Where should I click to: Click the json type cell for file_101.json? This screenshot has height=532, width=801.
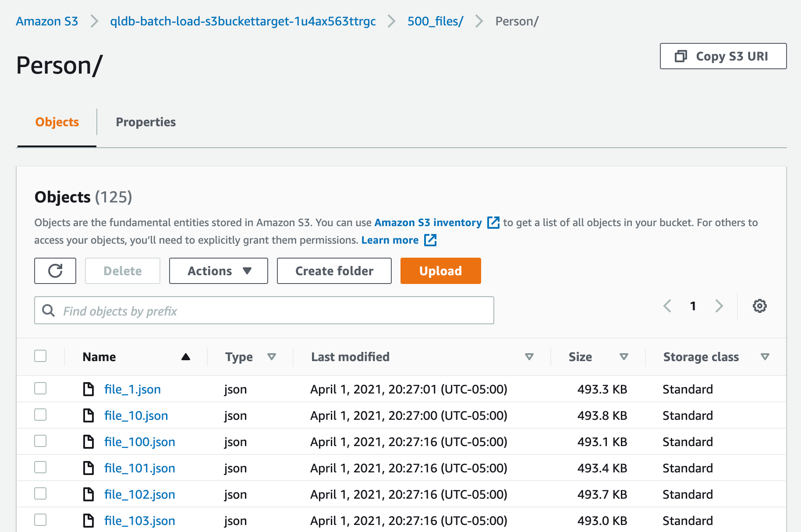click(x=235, y=468)
